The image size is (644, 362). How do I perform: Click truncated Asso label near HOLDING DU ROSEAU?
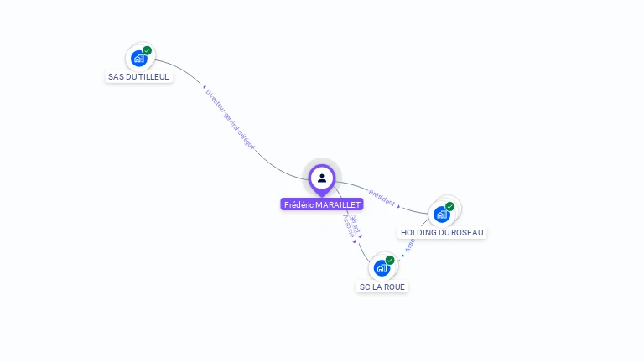(409, 246)
